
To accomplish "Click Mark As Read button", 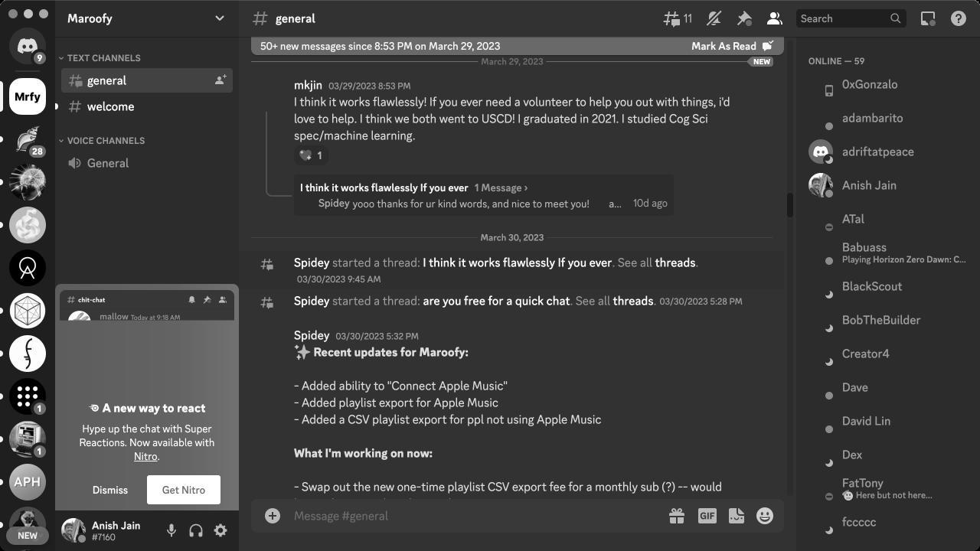I will pyautogui.click(x=732, y=46).
